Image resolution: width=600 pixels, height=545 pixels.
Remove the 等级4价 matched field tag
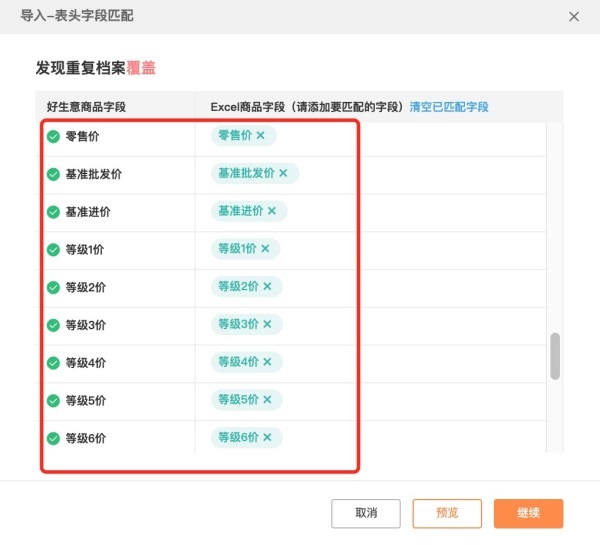point(267,362)
